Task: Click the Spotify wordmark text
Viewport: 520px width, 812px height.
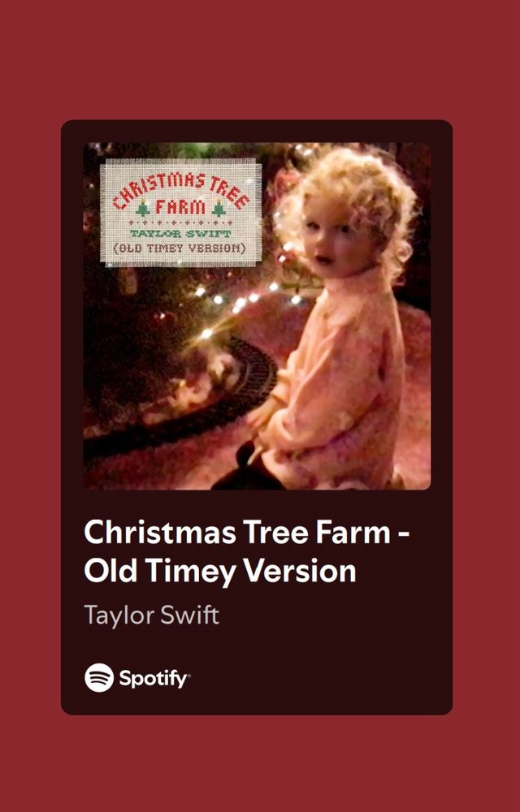Action: click(x=154, y=678)
